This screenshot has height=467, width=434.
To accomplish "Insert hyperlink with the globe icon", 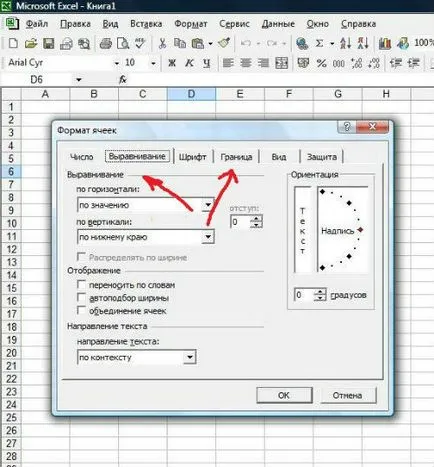I will coord(302,43).
